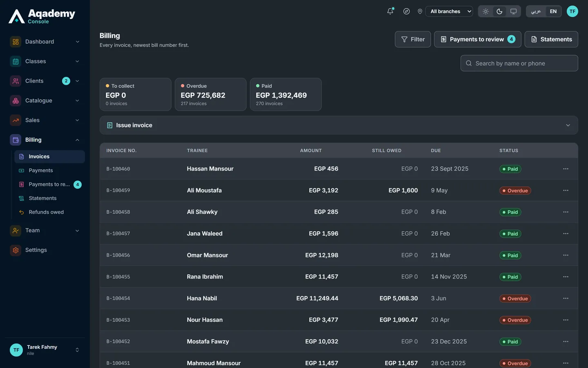Open Refunds owed in the sidebar

click(x=49, y=212)
